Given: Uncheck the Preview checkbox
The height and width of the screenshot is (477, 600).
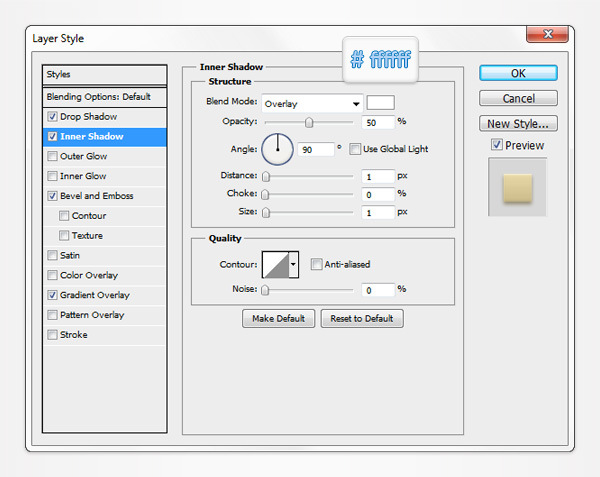Looking at the screenshot, I should [x=497, y=146].
